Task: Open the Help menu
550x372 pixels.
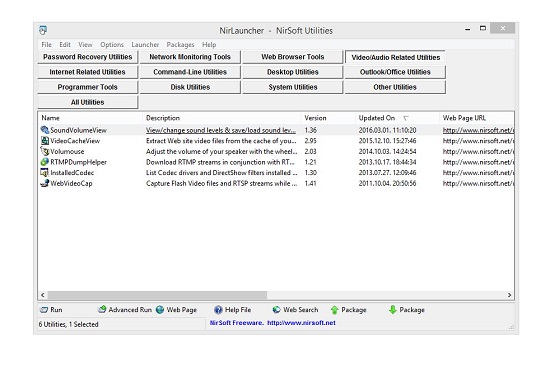Action: 209,45
